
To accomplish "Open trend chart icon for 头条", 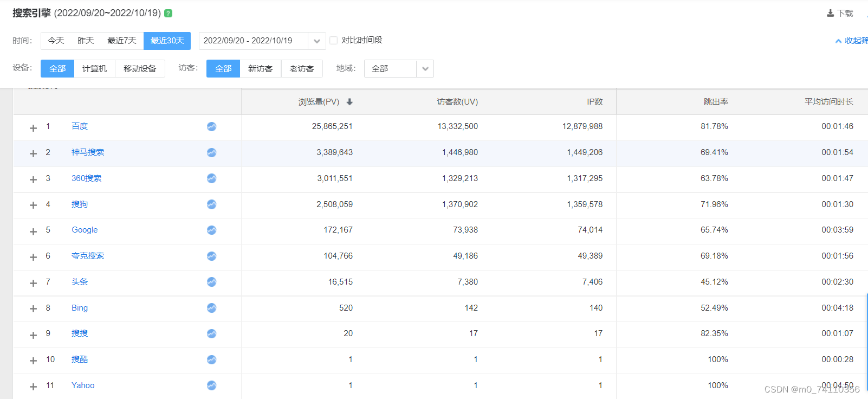I will click(x=211, y=282).
